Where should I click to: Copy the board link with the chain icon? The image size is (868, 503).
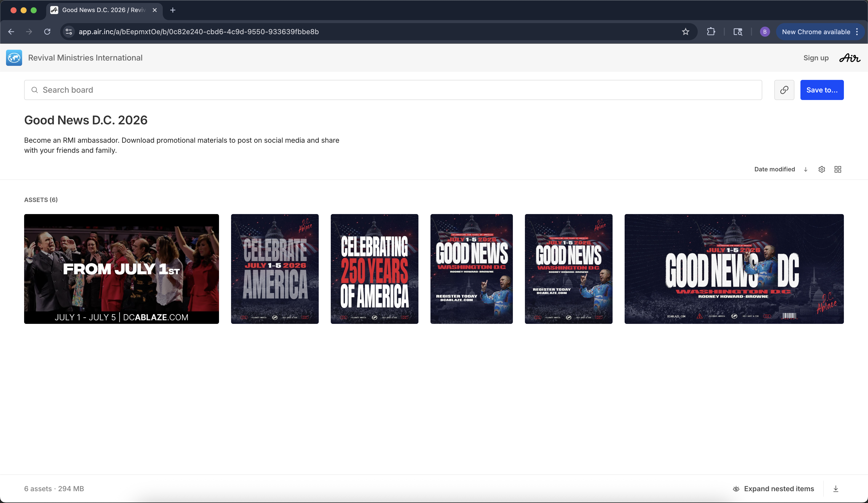[x=784, y=90]
